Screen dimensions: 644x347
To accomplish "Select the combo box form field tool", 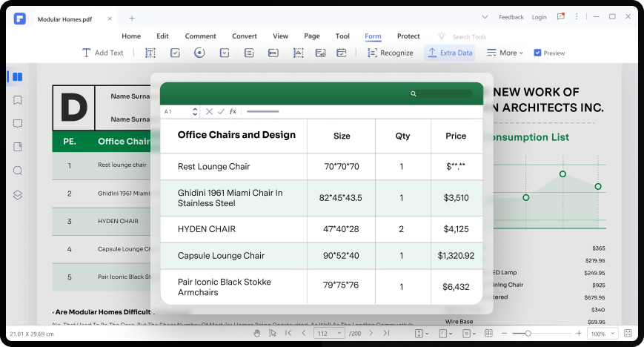I will click(225, 53).
